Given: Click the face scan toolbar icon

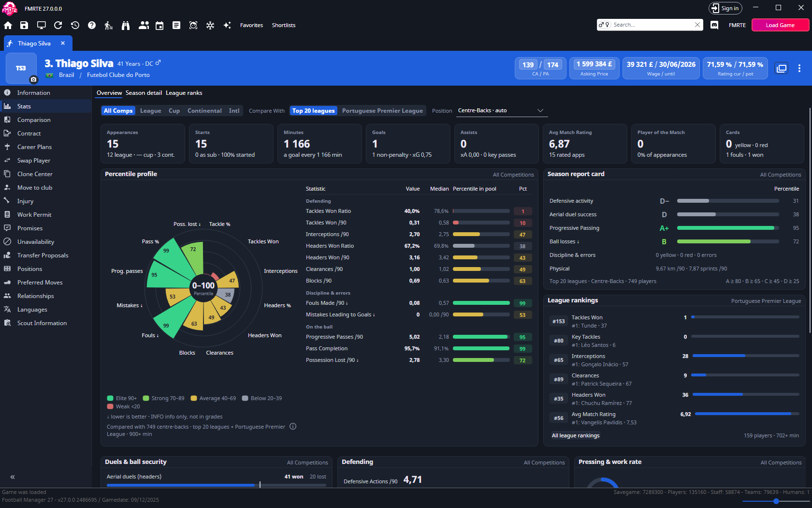Looking at the screenshot, I should (193, 25).
